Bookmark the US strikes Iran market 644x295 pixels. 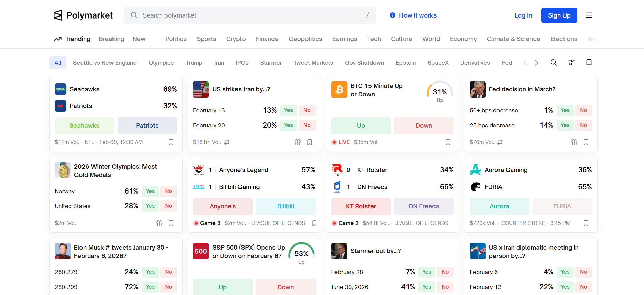310,142
